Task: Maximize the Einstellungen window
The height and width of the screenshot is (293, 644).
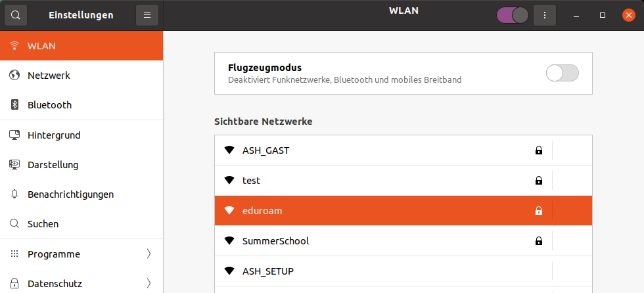Action: pos(603,15)
